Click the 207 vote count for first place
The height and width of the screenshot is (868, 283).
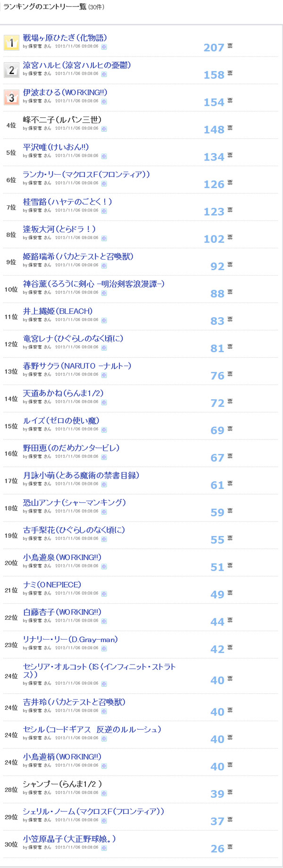click(214, 48)
